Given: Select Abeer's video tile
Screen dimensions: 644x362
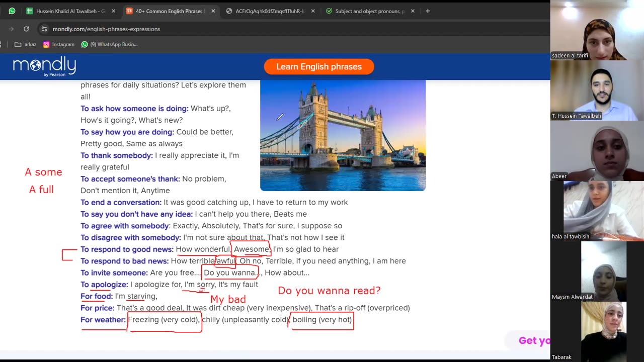Looking at the screenshot, I should coord(597,151).
